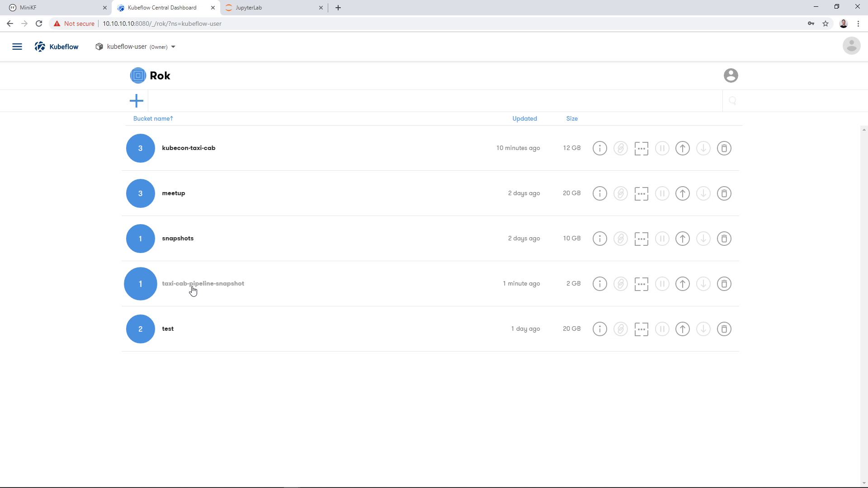
Task: Click the blue circle with 2 beside test
Action: (140, 329)
